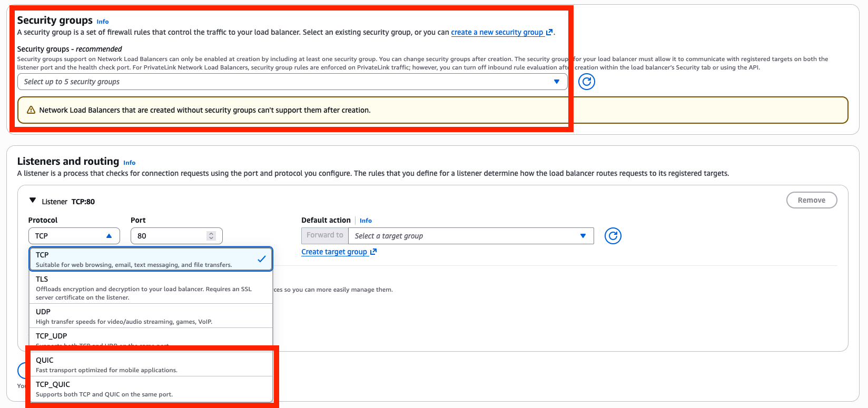Image resolution: width=868 pixels, height=408 pixels.
Task: Open the Protocol dropdown showing TCP
Action: pos(74,236)
